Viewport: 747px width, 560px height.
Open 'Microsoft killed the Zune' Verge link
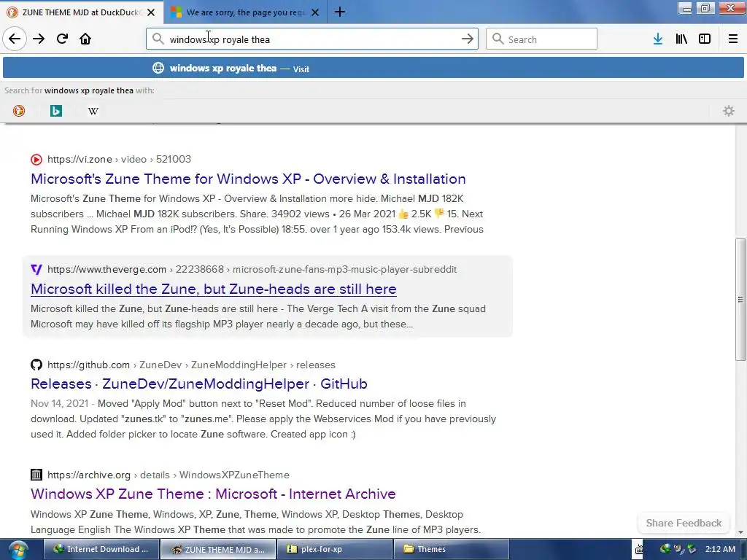click(214, 289)
